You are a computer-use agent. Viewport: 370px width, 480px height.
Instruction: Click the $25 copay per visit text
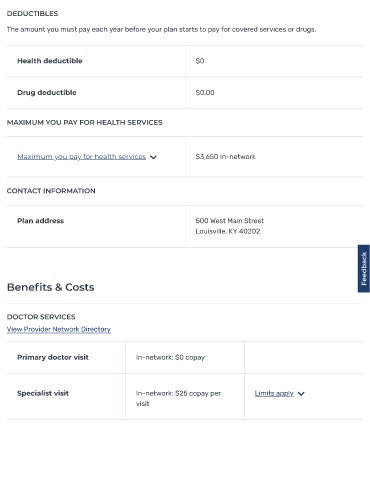click(178, 398)
